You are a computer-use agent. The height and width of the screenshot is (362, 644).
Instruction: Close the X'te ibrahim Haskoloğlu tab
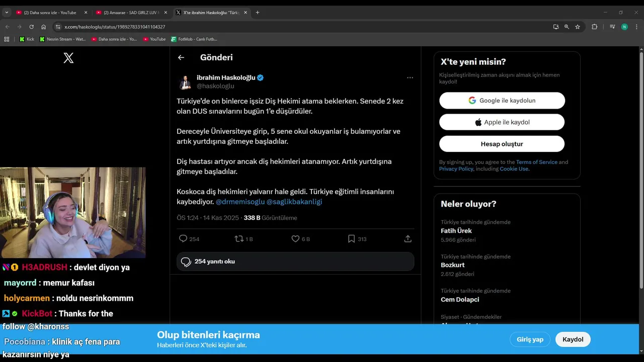pyautogui.click(x=246, y=13)
